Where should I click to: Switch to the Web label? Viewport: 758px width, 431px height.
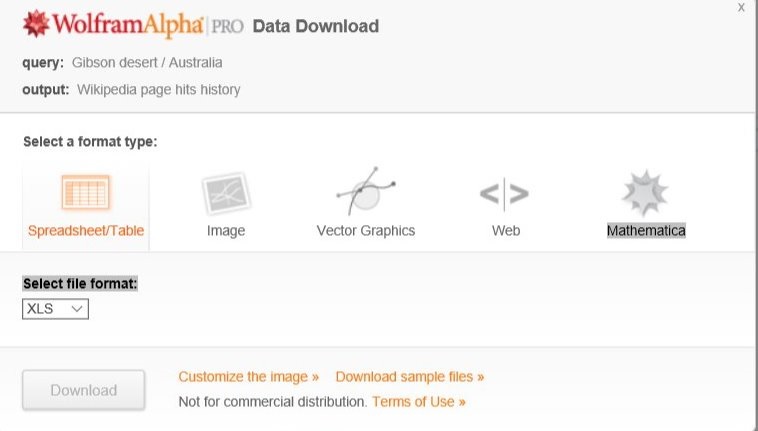tap(505, 231)
